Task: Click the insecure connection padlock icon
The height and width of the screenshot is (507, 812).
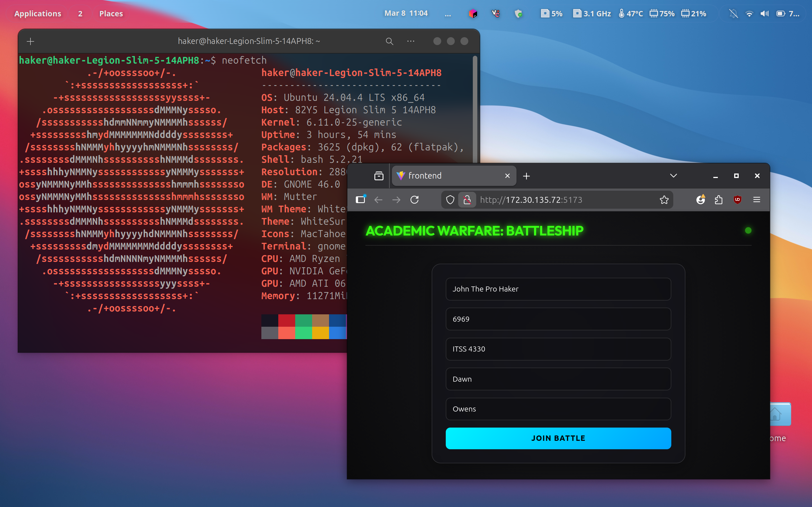Action: click(467, 200)
